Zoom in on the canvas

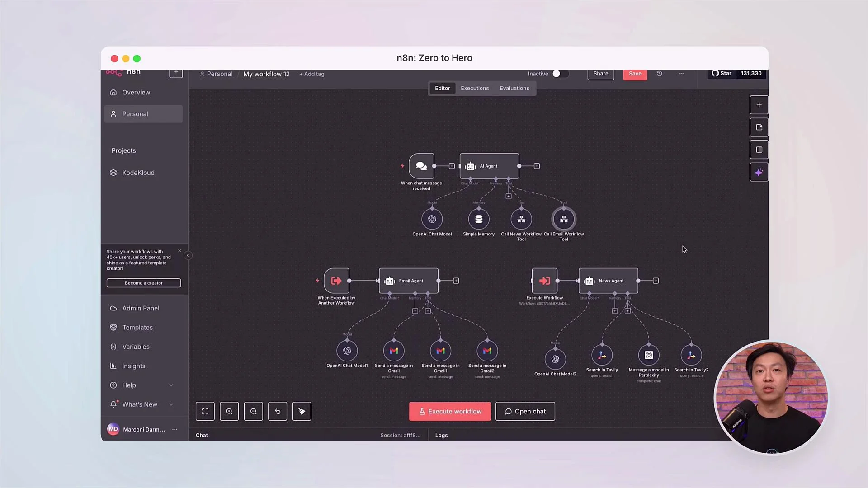229,411
